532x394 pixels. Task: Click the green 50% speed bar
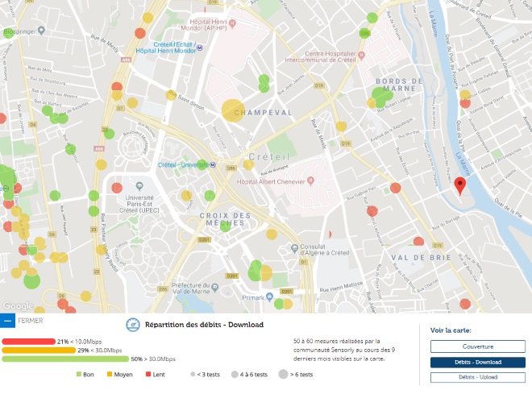(x=64, y=359)
